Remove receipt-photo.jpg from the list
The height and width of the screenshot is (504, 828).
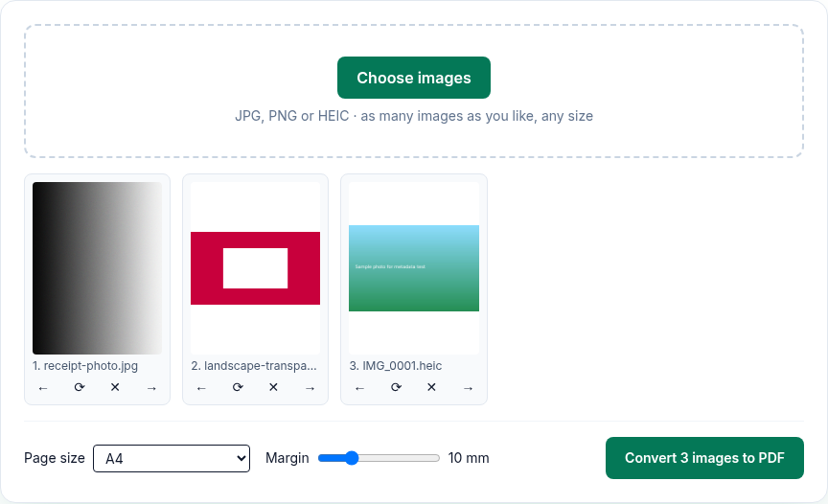point(115,387)
